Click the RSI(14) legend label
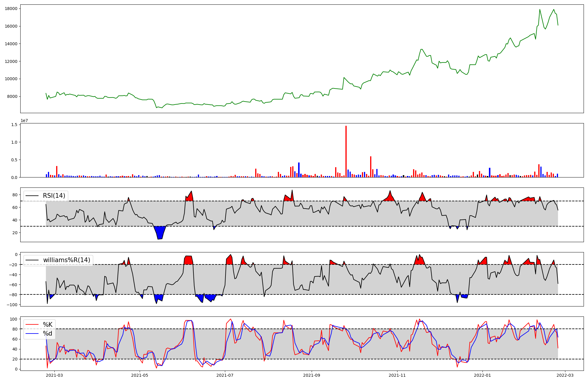This screenshot has height=382, width=588. pos(54,196)
